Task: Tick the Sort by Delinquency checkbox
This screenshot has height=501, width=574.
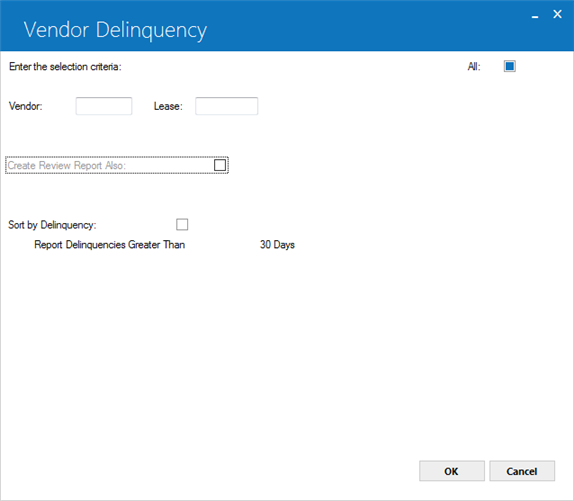Action: pyautogui.click(x=182, y=224)
